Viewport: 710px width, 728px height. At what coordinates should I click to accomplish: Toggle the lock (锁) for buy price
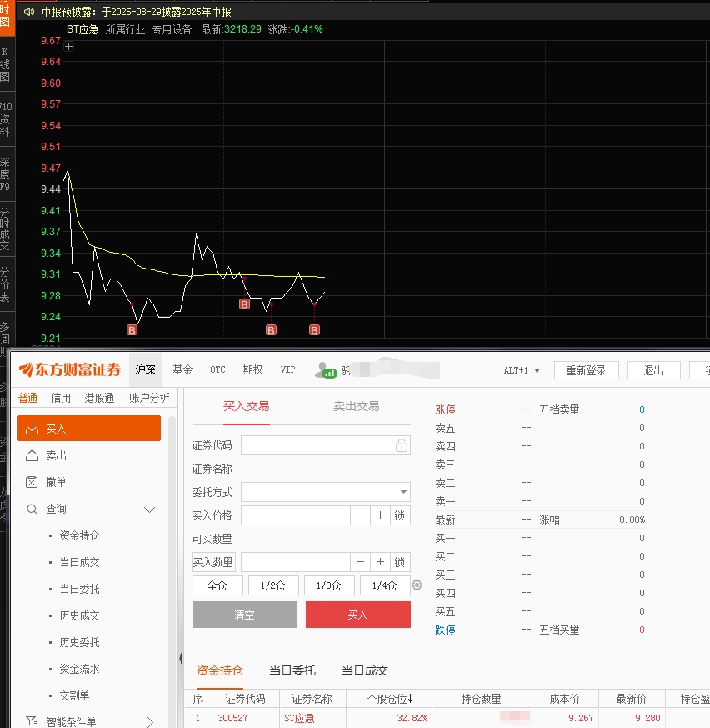[x=400, y=515]
